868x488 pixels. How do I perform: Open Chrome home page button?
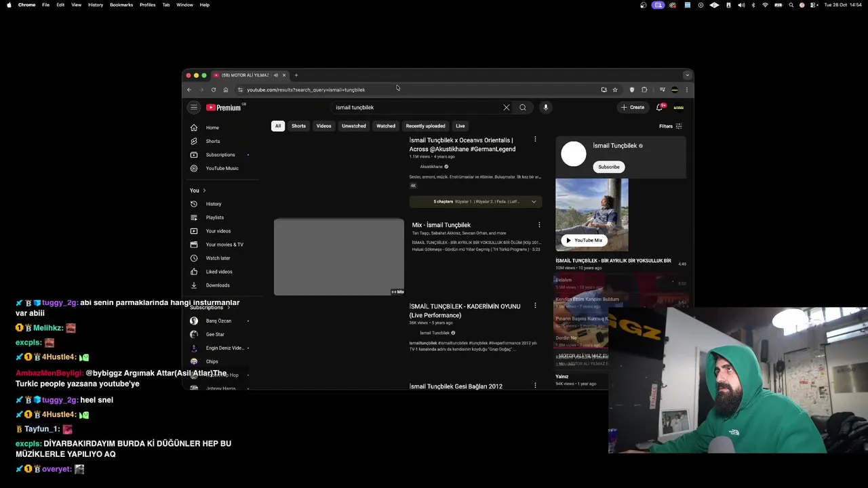point(226,89)
